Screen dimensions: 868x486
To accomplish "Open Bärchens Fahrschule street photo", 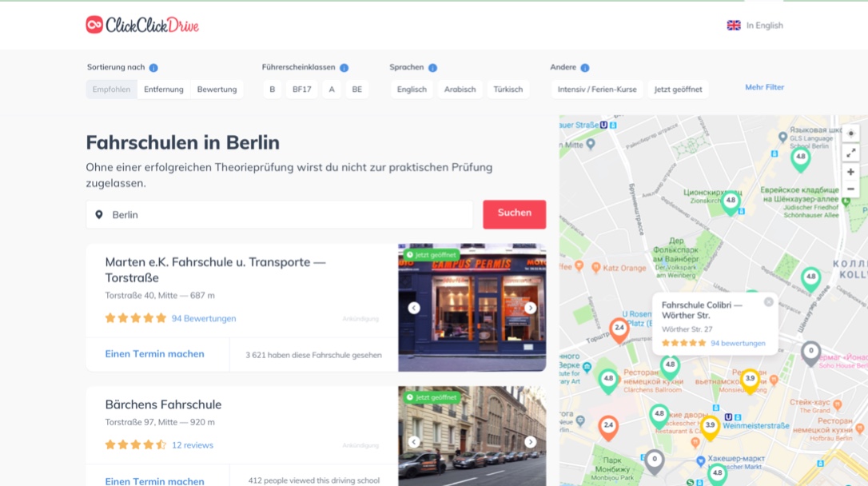I will click(472, 436).
